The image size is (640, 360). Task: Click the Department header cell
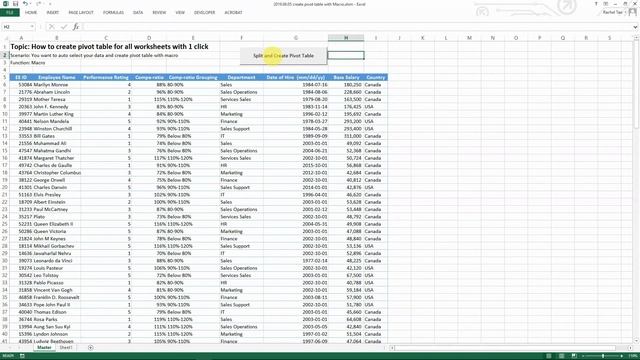[241, 77]
